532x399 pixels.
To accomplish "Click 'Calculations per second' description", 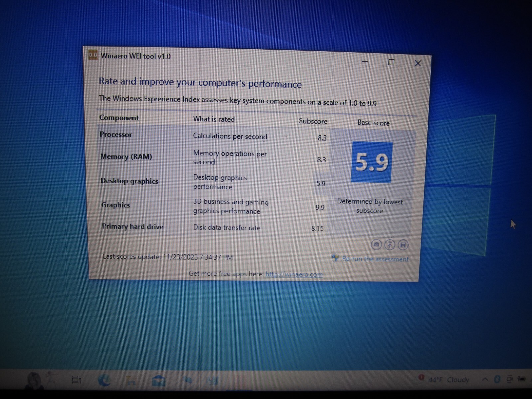I will tap(230, 136).
